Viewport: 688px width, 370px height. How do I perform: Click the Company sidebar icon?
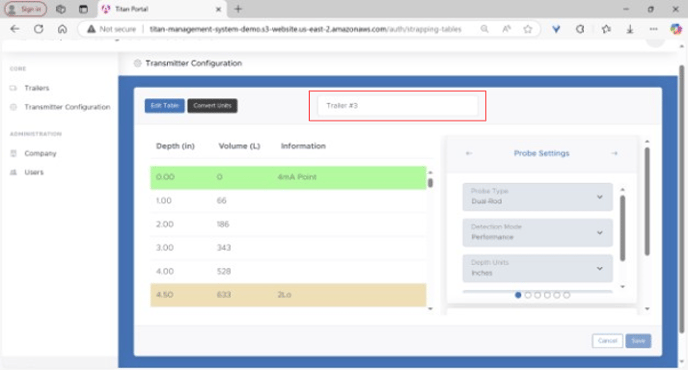click(13, 153)
